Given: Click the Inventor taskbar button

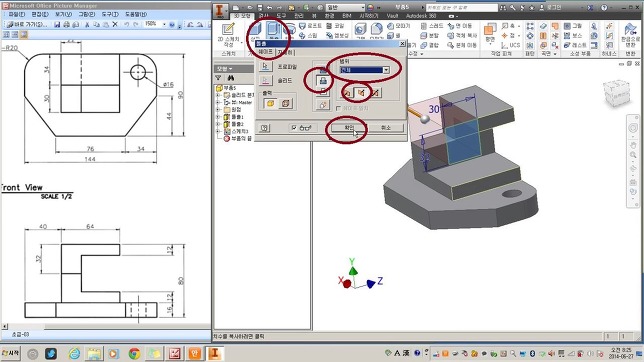Looking at the screenshot, I should coord(214,353).
